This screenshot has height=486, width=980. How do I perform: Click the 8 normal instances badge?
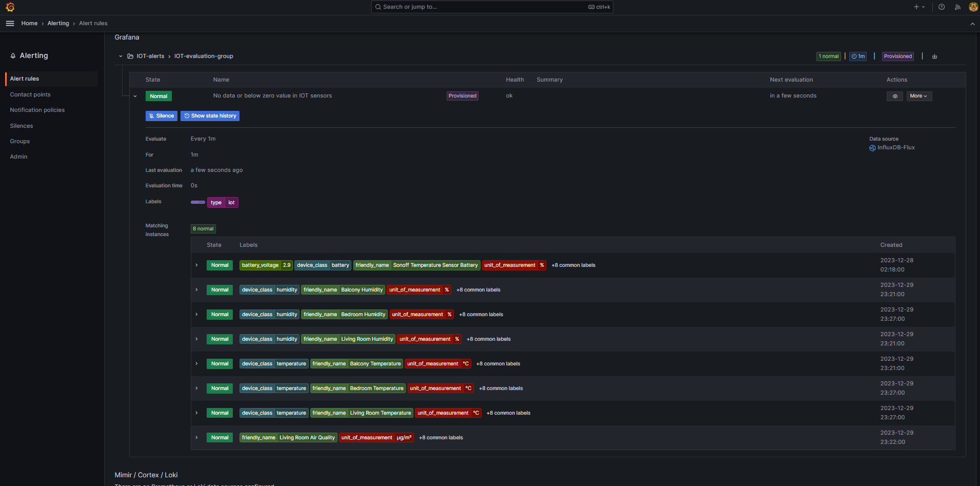(x=203, y=229)
